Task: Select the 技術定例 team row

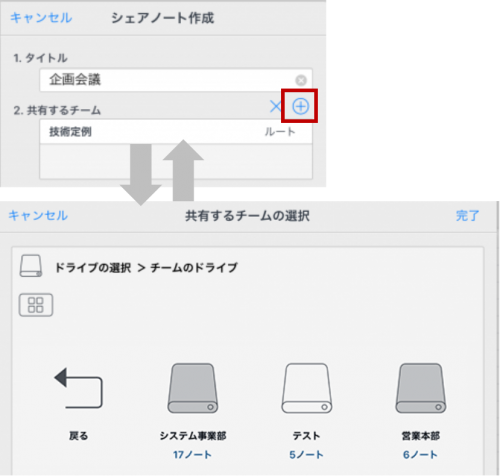Action: [176, 132]
